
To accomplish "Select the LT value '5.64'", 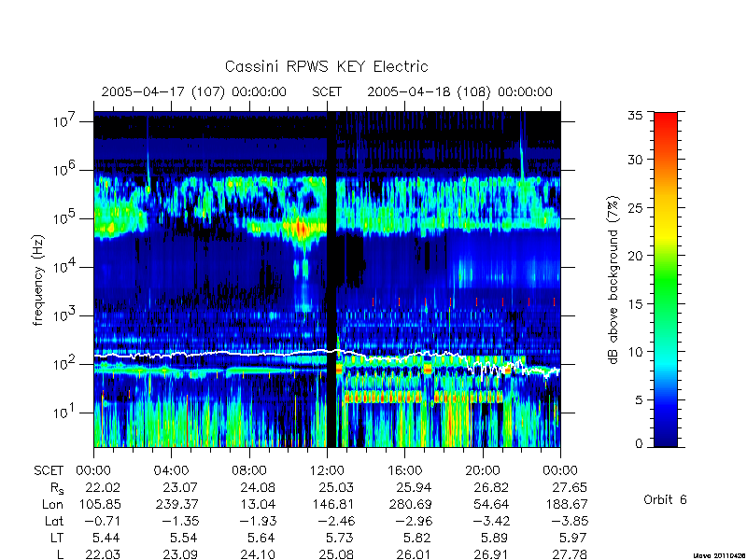I will point(261,539).
